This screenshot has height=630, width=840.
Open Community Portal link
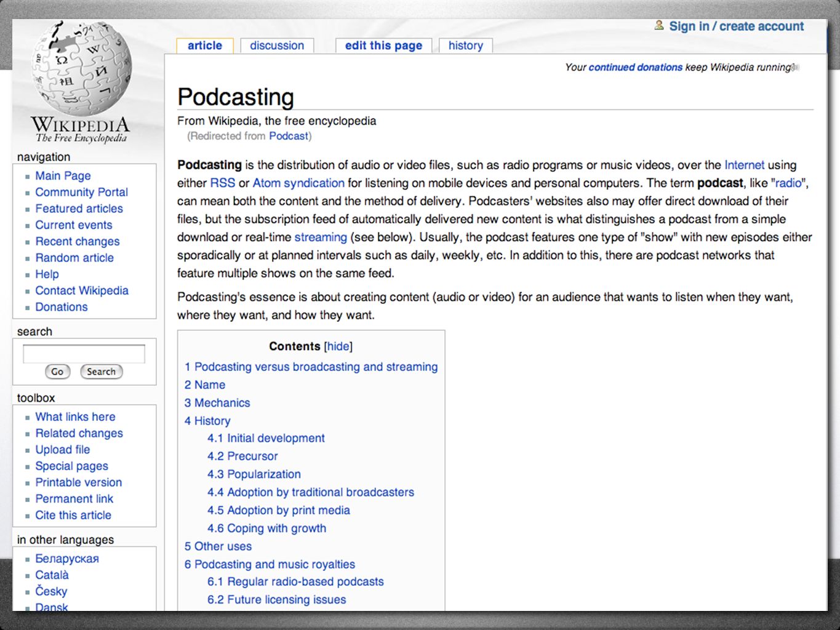coord(81,192)
